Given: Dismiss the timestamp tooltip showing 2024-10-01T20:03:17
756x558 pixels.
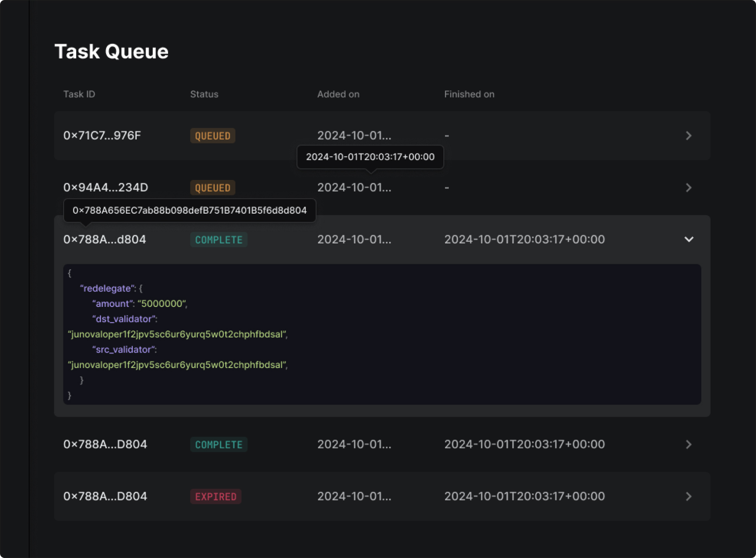Looking at the screenshot, I should click(x=370, y=157).
